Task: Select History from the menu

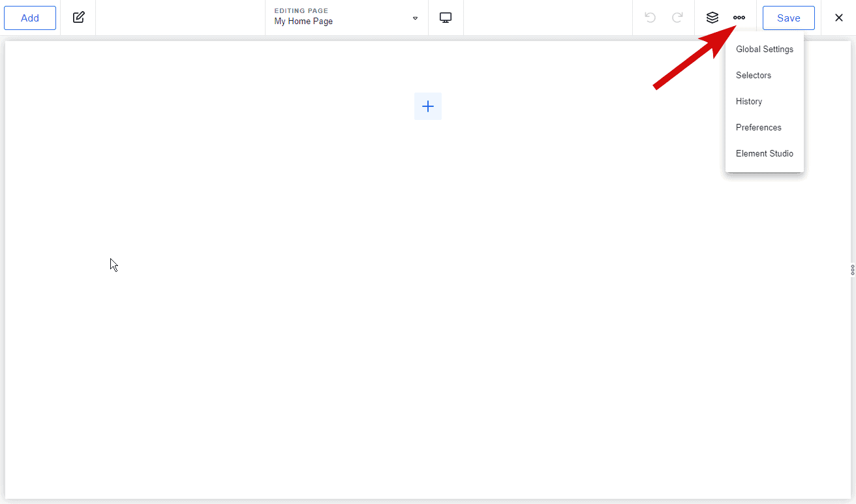Action: click(x=749, y=102)
